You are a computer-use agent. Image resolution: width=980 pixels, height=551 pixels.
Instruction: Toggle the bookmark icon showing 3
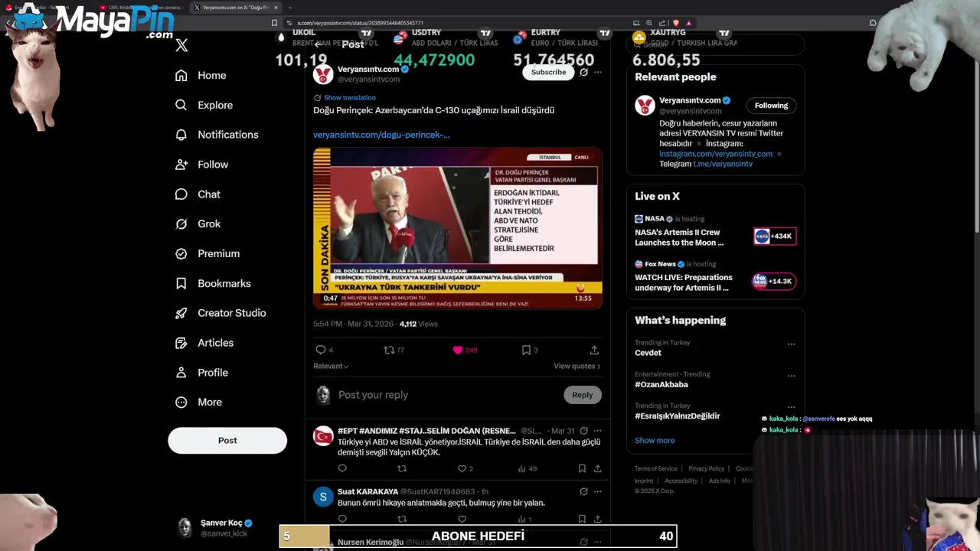point(526,350)
